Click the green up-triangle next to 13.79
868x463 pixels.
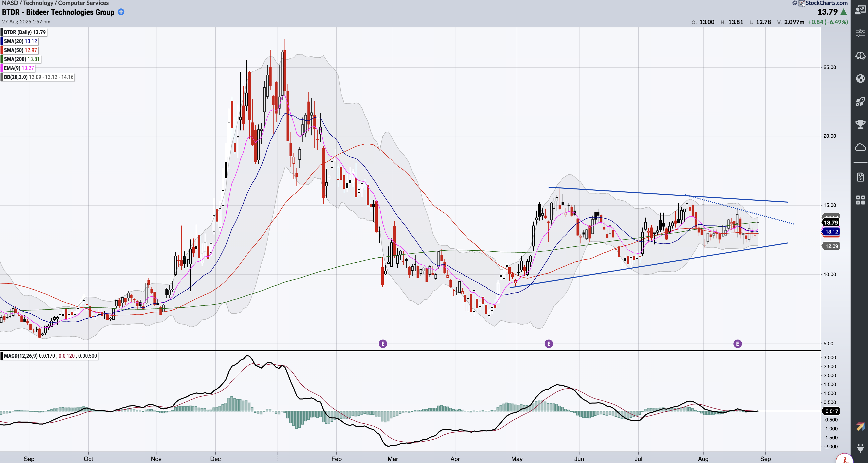click(x=844, y=12)
